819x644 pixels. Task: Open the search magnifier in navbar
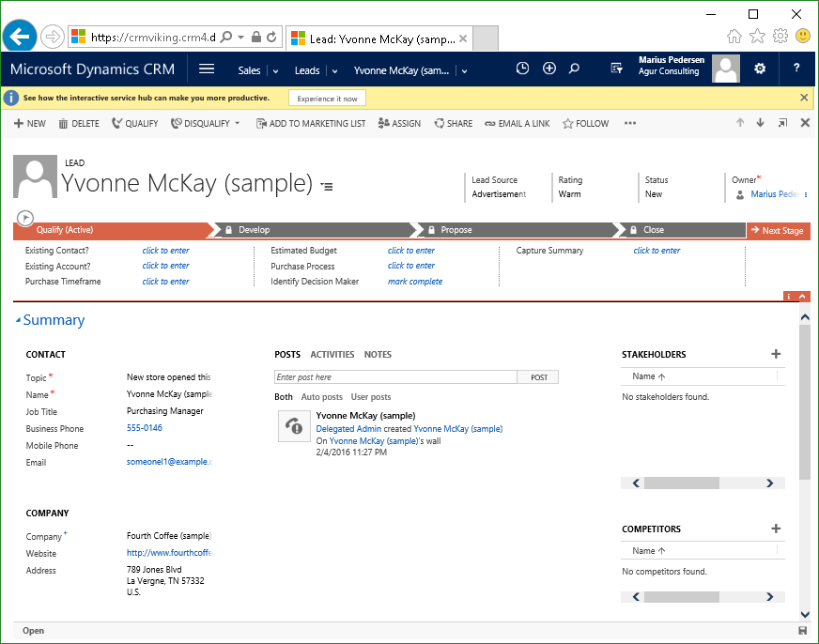coord(574,69)
